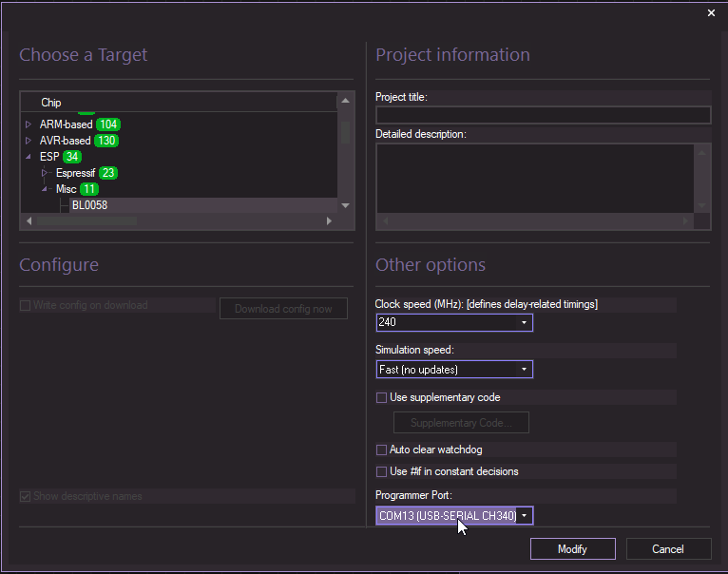
Task: Click the Chip column header
Action: coord(179,103)
